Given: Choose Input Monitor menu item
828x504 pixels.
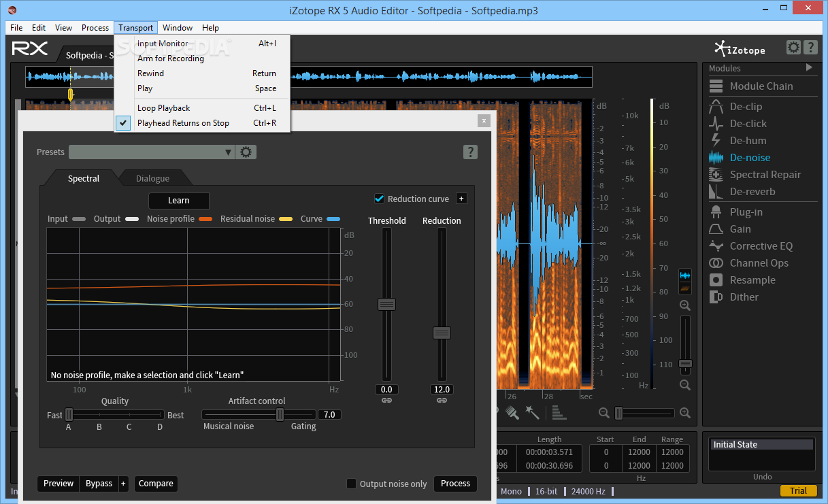Looking at the screenshot, I should [x=202, y=44].
